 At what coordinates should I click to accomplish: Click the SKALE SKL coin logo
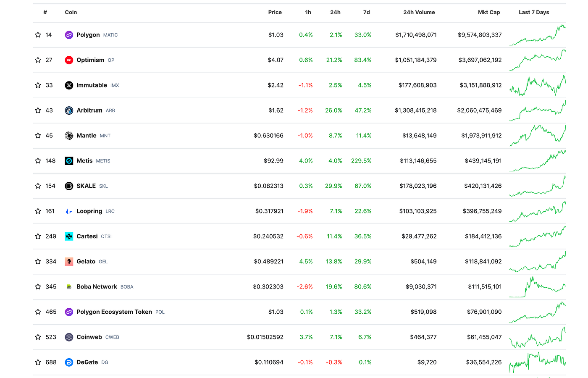pos(69,186)
